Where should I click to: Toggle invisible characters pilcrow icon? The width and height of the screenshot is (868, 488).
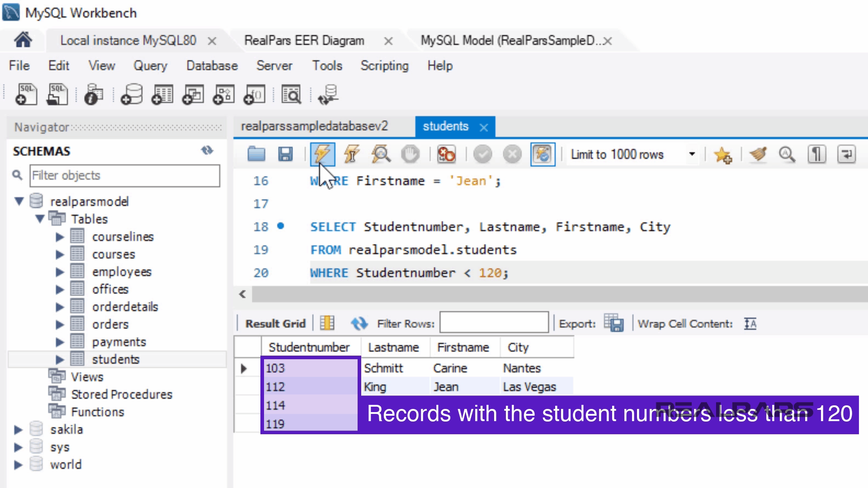816,155
